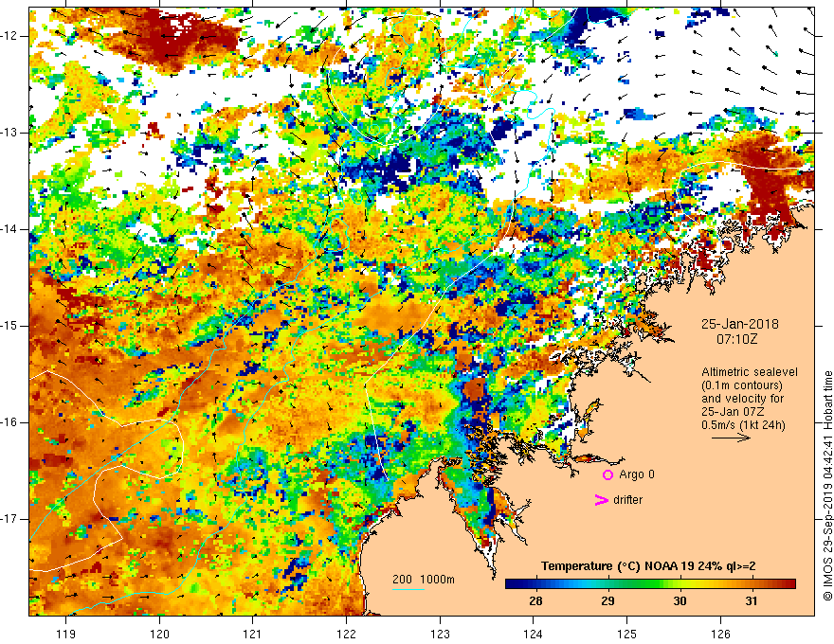834x644 pixels.
Task: Click the '25-Jan 07Z' legend text
Action: point(735,412)
